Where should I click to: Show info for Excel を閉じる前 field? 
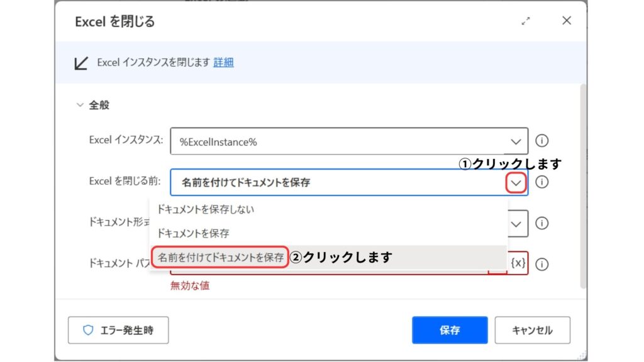[541, 182]
